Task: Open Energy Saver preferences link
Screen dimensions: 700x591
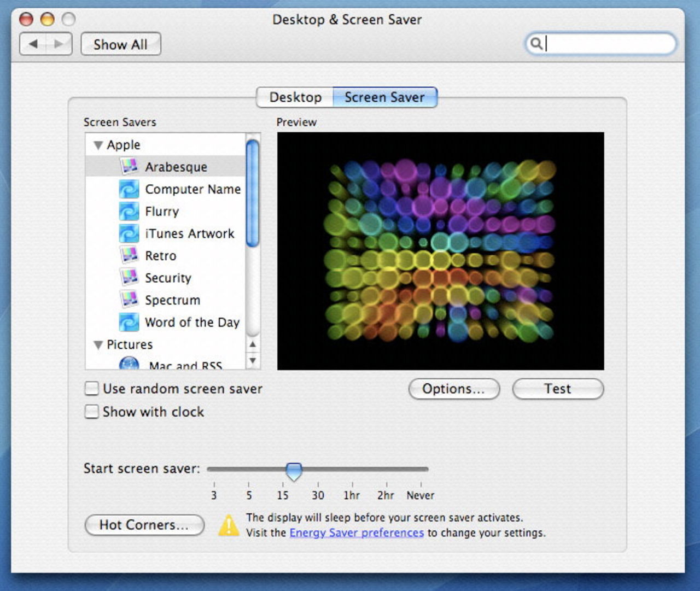Action: (x=357, y=533)
